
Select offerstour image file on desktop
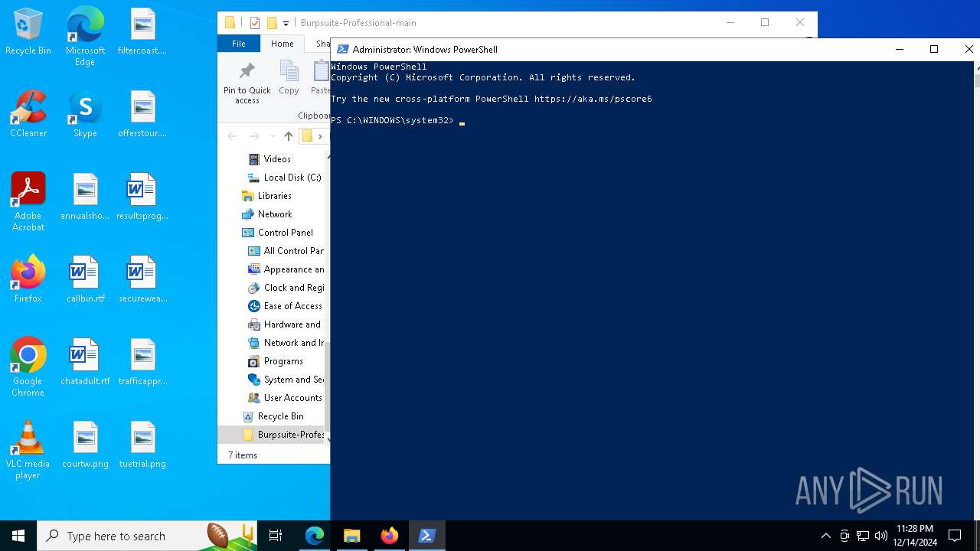point(142,115)
